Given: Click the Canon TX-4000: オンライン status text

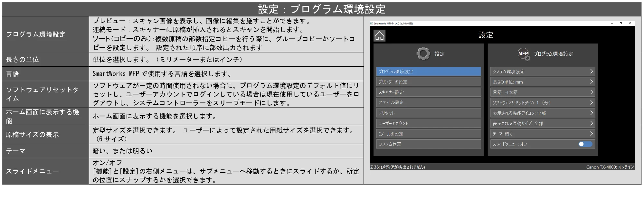Looking at the screenshot, I should [610, 167].
